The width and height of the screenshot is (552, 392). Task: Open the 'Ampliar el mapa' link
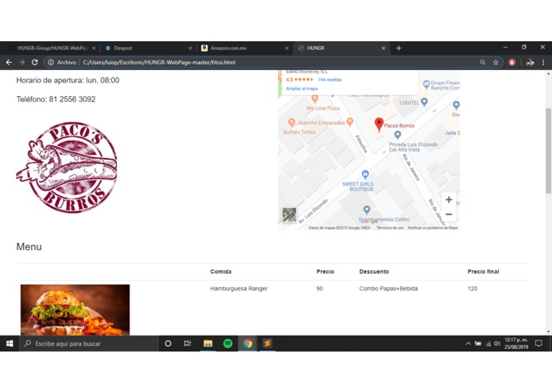[302, 89]
